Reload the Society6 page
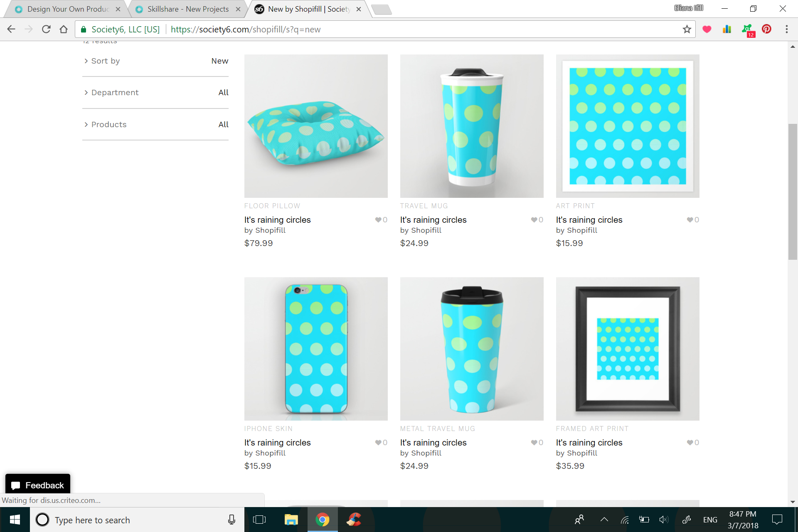The image size is (798, 532). [x=46, y=29]
